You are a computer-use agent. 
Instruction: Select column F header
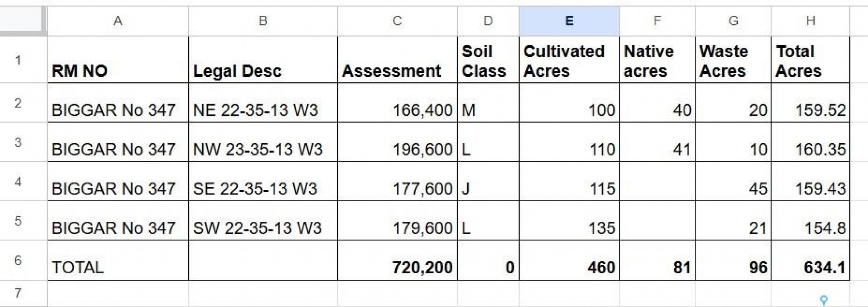(x=657, y=21)
